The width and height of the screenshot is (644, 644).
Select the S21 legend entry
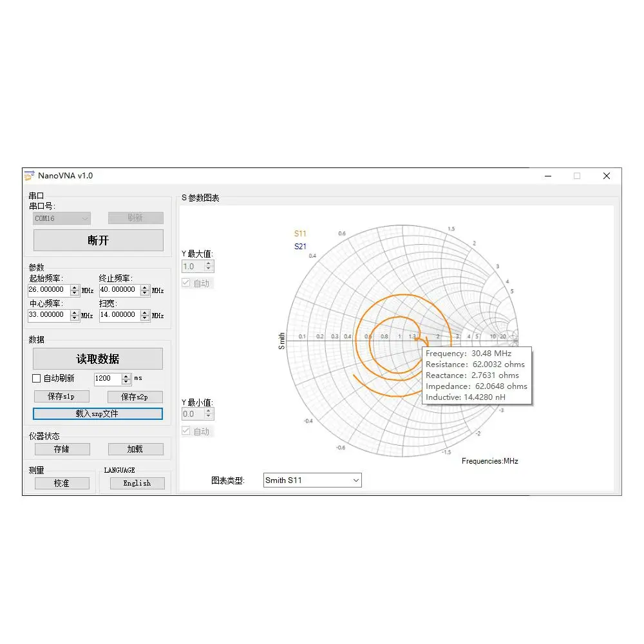pos(300,247)
